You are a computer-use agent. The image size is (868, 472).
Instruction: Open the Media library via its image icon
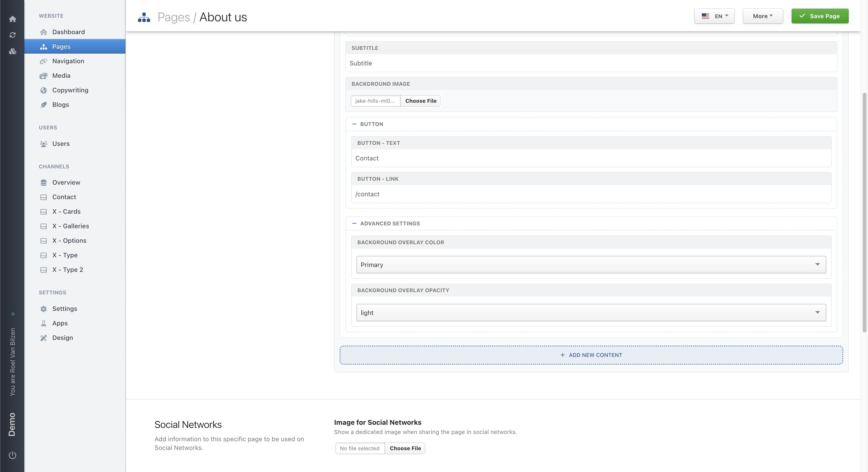(44, 76)
